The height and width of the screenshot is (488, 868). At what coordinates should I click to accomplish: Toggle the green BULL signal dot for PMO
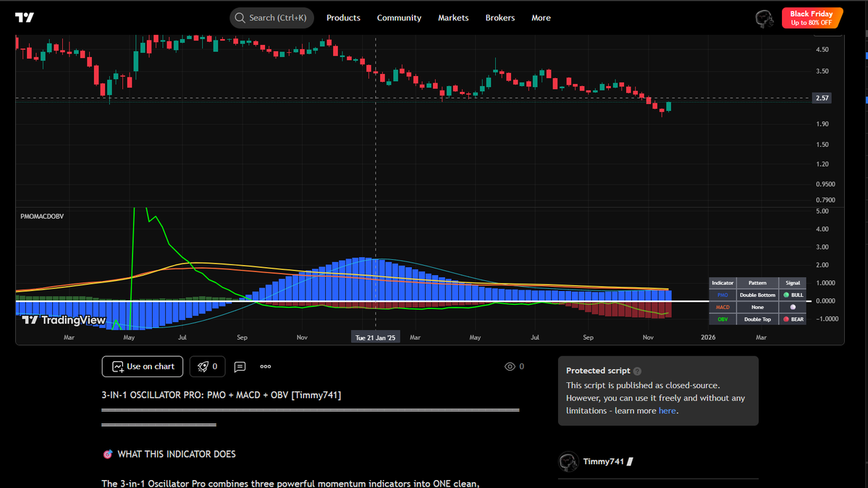[x=785, y=295]
